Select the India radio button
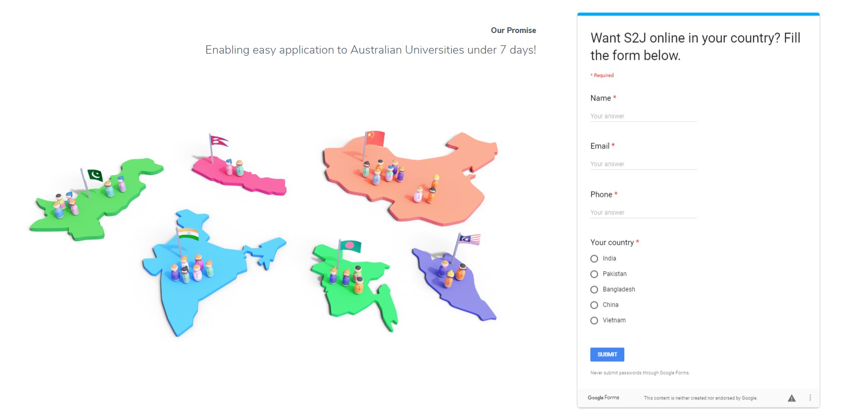This screenshot has height=419, width=868. point(594,259)
